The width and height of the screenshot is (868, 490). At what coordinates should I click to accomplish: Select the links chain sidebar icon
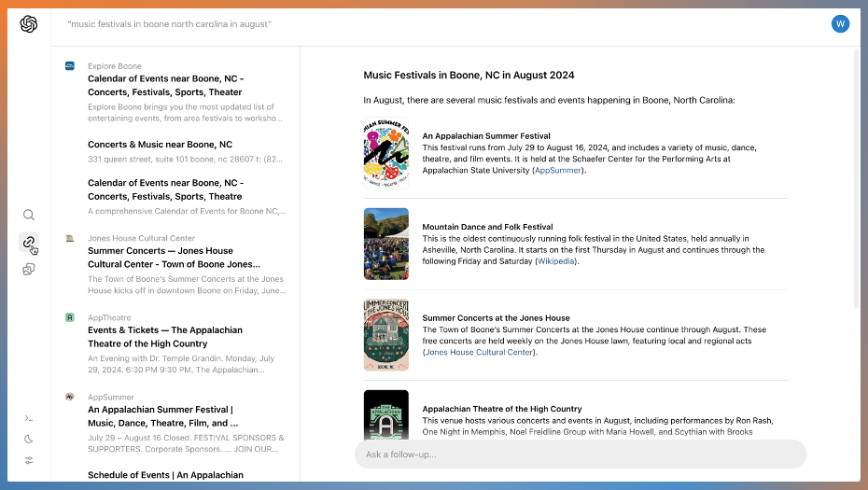(29, 242)
